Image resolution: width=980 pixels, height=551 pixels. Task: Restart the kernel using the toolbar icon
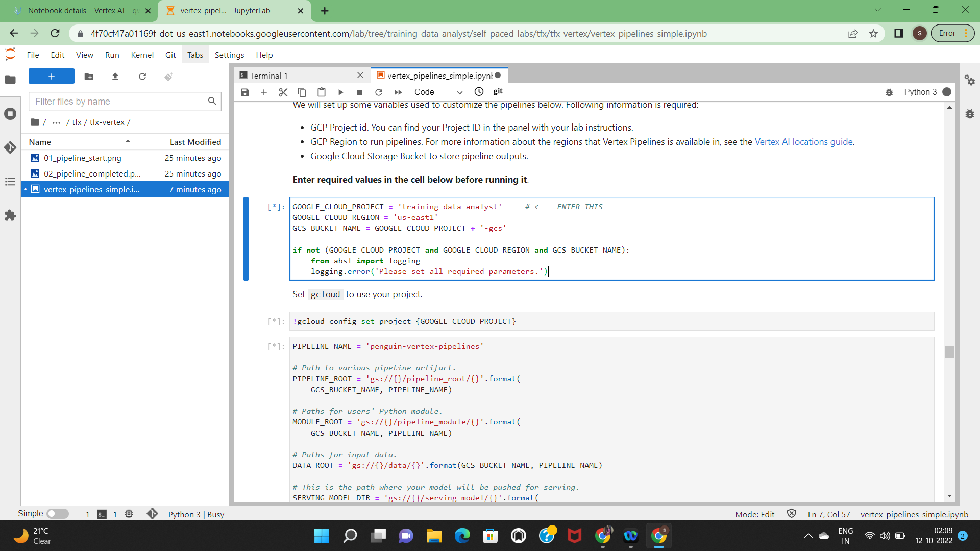378,92
